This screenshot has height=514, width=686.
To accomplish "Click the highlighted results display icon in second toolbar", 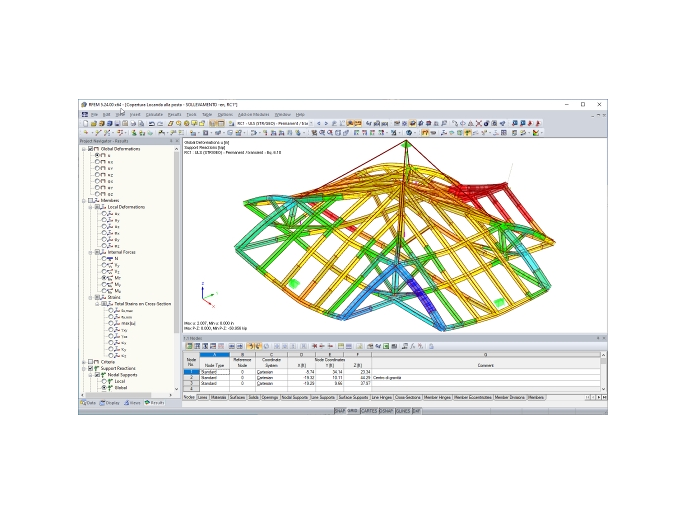I will (425, 133).
